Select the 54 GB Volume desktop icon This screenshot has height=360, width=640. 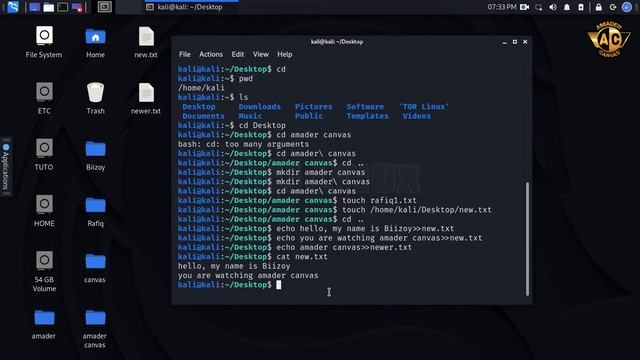44,272
